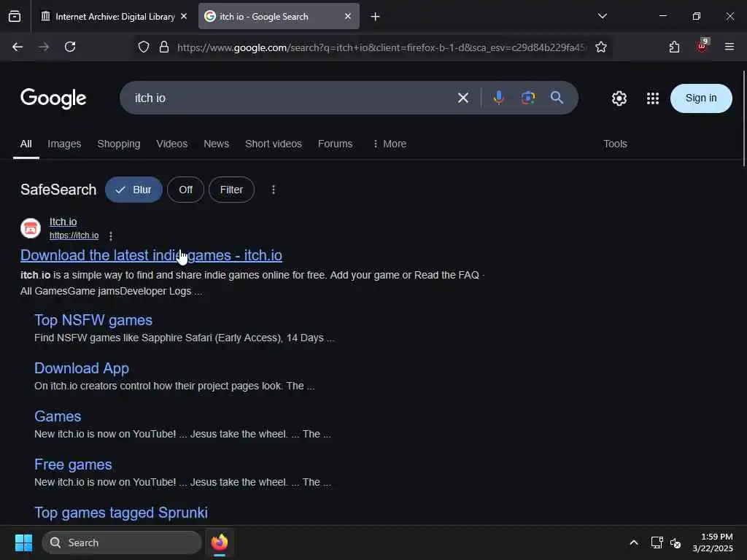Switch to News results

[x=216, y=144]
